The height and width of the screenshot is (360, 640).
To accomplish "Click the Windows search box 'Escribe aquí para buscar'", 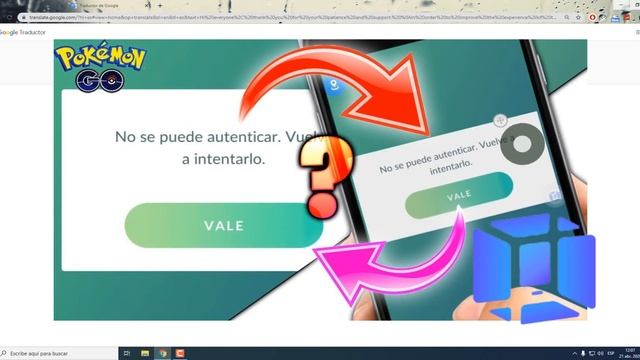I will click(x=58, y=353).
